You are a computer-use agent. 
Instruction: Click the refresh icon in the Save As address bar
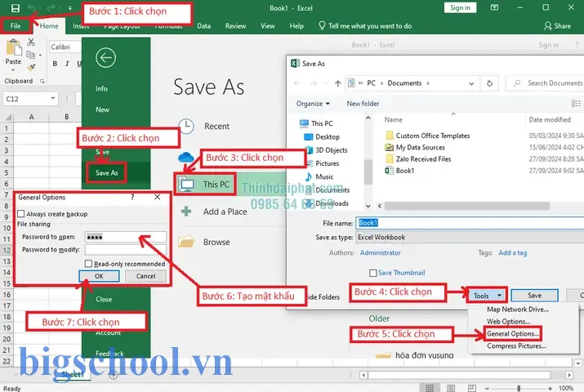pyautogui.click(x=490, y=83)
